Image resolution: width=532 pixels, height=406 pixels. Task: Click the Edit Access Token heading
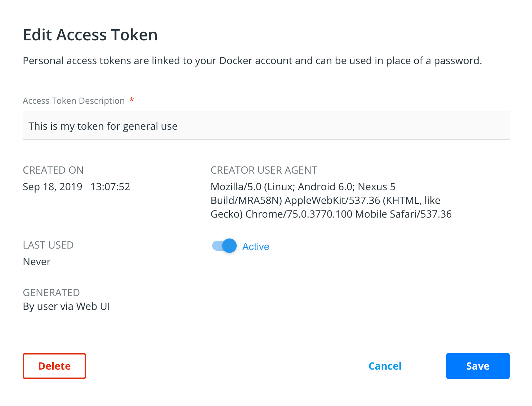tap(90, 35)
